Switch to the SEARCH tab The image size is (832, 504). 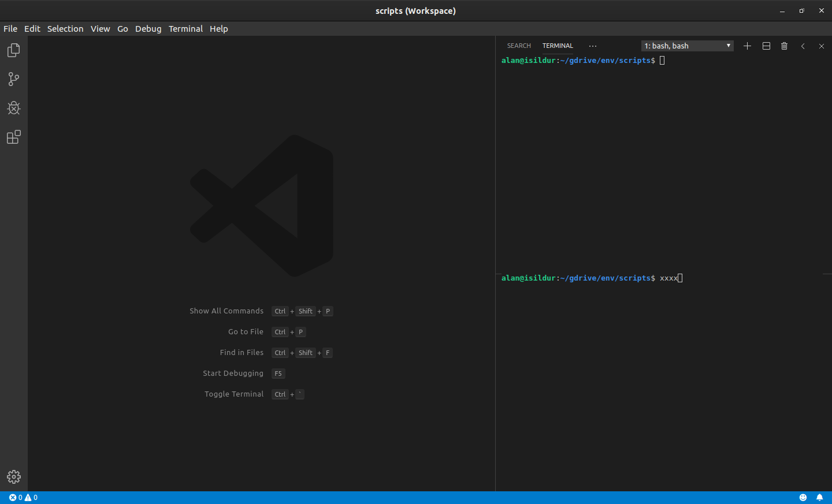pos(518,46)
